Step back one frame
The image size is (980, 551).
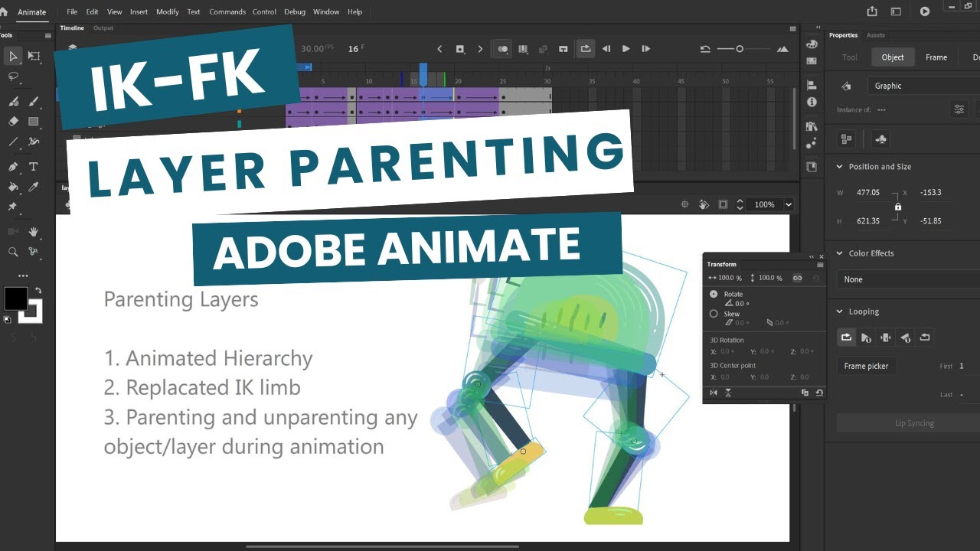click(x=606, y=49)
